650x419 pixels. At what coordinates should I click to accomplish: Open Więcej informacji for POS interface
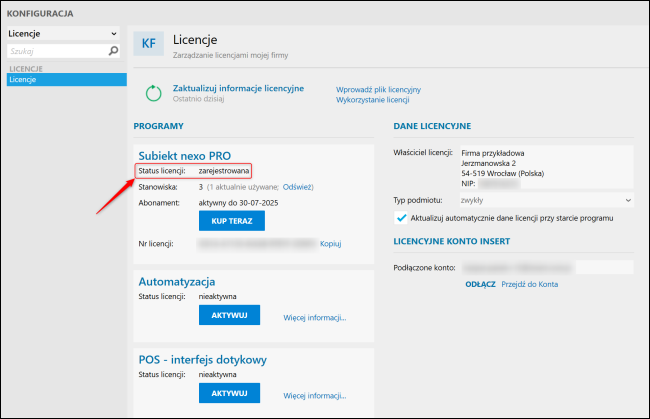pos(315,396)
